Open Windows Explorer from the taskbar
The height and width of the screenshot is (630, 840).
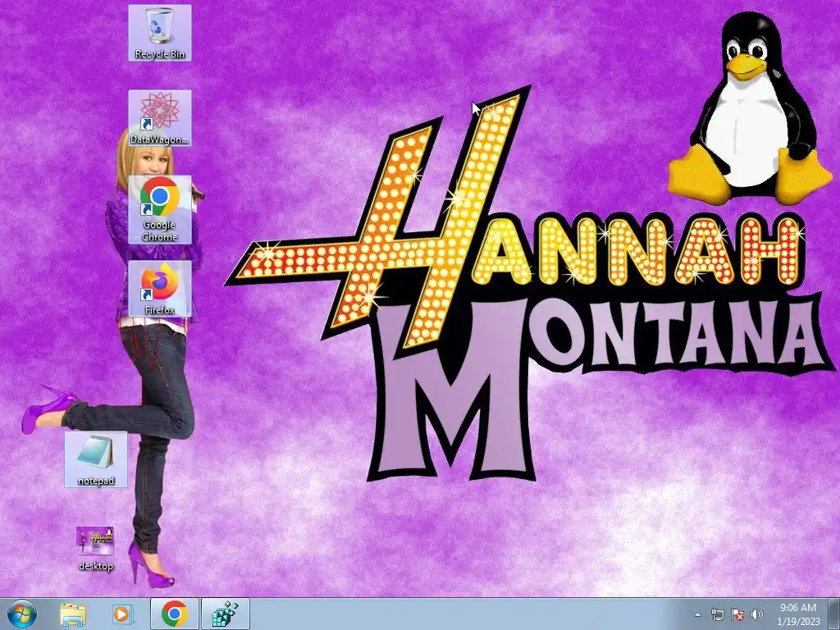[x=73, y=614]
